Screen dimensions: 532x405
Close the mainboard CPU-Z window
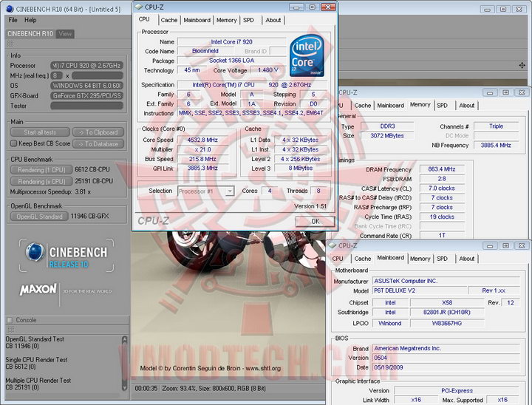(521, 246)
